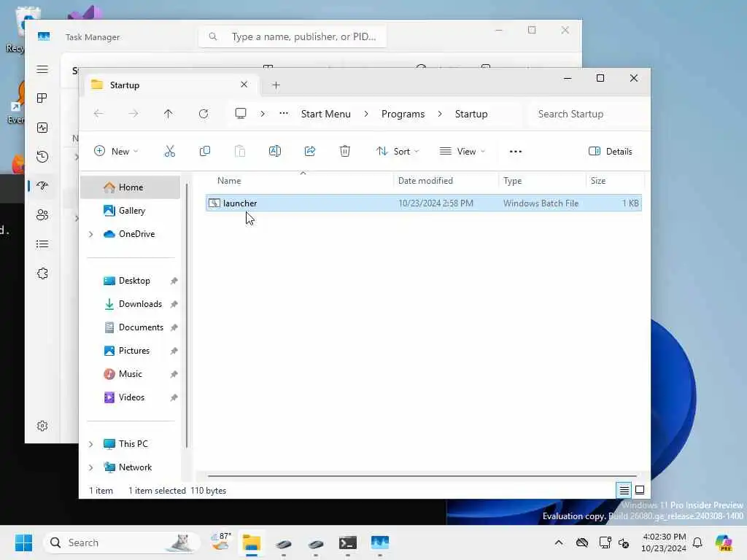Viewport: 747px width, 560px height.
Task: Open the Windows Start menu
Action: click(x=23, y=542)
